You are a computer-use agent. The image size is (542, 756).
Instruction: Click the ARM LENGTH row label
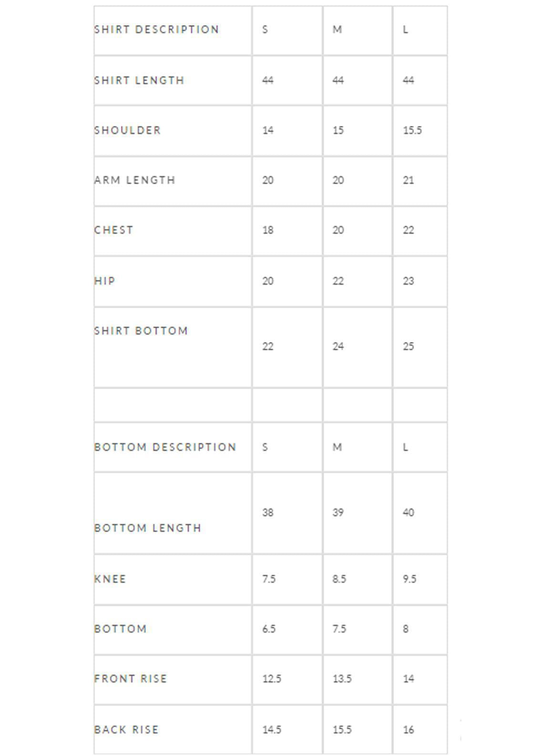tap(135, 180)
